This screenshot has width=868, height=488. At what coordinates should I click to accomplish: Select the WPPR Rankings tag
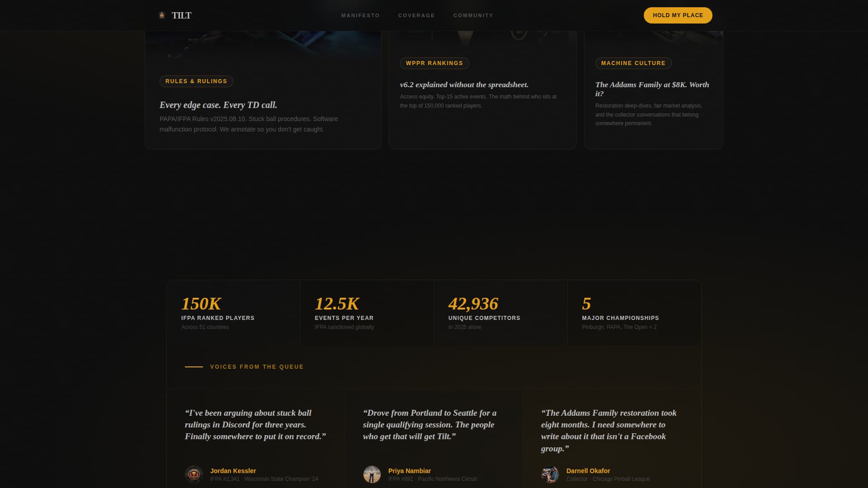[434, 63]
